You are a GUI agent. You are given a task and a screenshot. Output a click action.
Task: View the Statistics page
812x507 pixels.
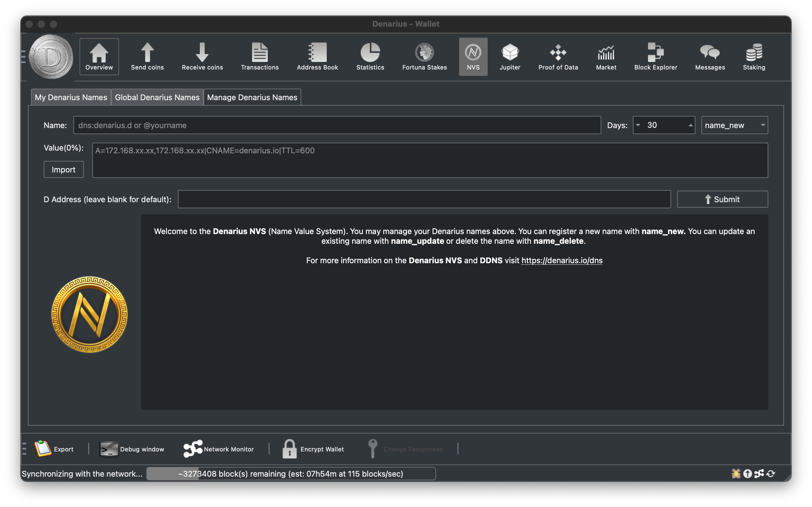click(x=370, y=57)
